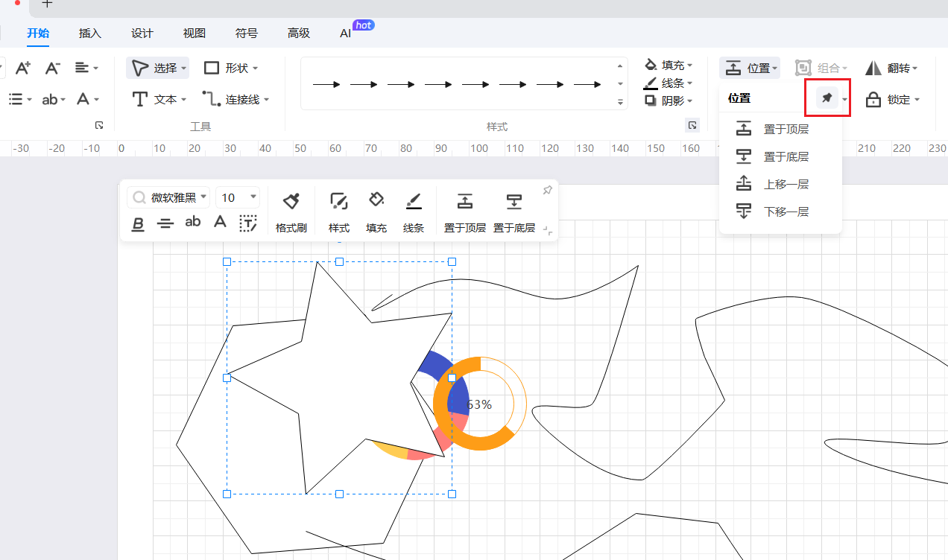The image size is (948, 560).
Task: Open the 微软雅黑 font family dropdown
Action: pyautogui.click(x=168, y=197)
